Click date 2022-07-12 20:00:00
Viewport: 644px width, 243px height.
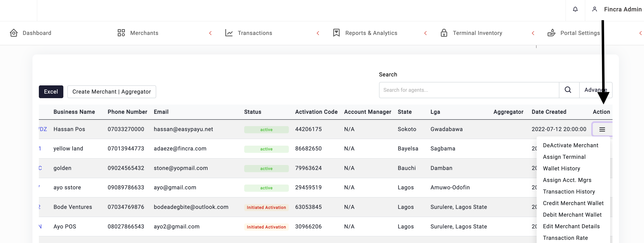(x=559, y=129)
